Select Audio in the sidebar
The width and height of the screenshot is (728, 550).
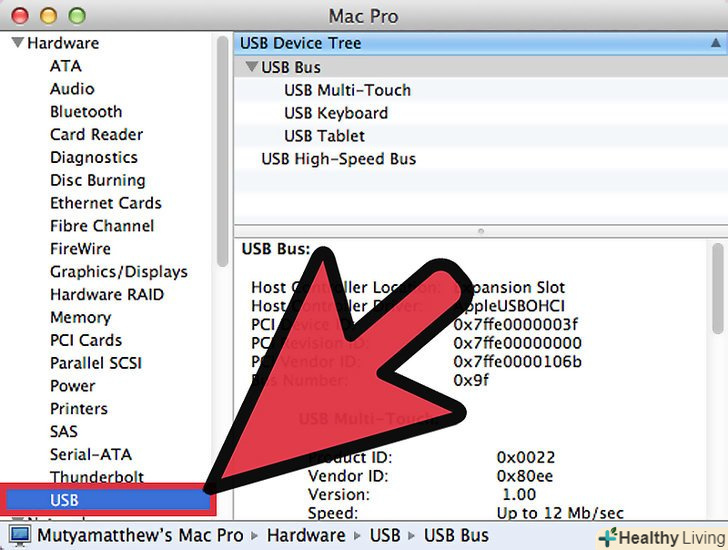pyautogui.click(x=72, y=89)
